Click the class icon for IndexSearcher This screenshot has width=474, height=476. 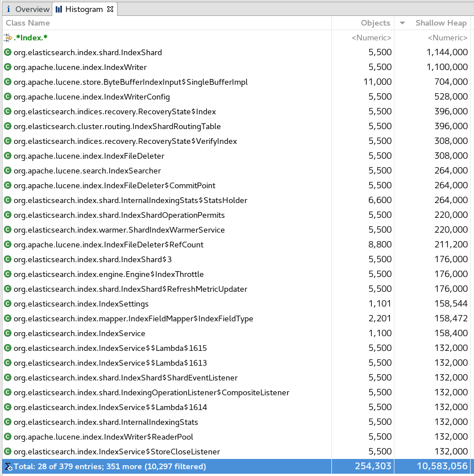pos(7,171)
